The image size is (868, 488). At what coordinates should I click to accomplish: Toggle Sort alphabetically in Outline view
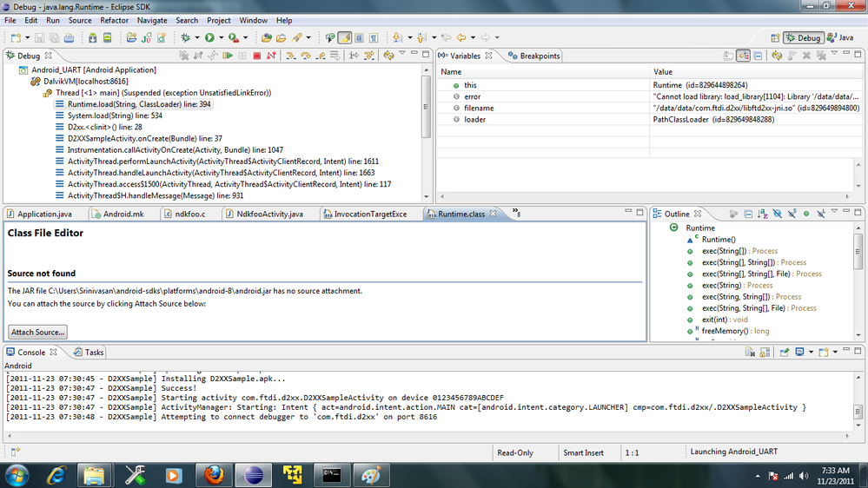[x=763, y=214]
